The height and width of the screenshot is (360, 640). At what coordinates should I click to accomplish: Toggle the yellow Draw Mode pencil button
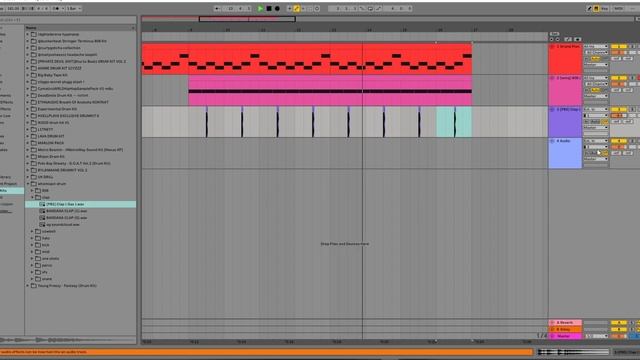click(296, 9)
